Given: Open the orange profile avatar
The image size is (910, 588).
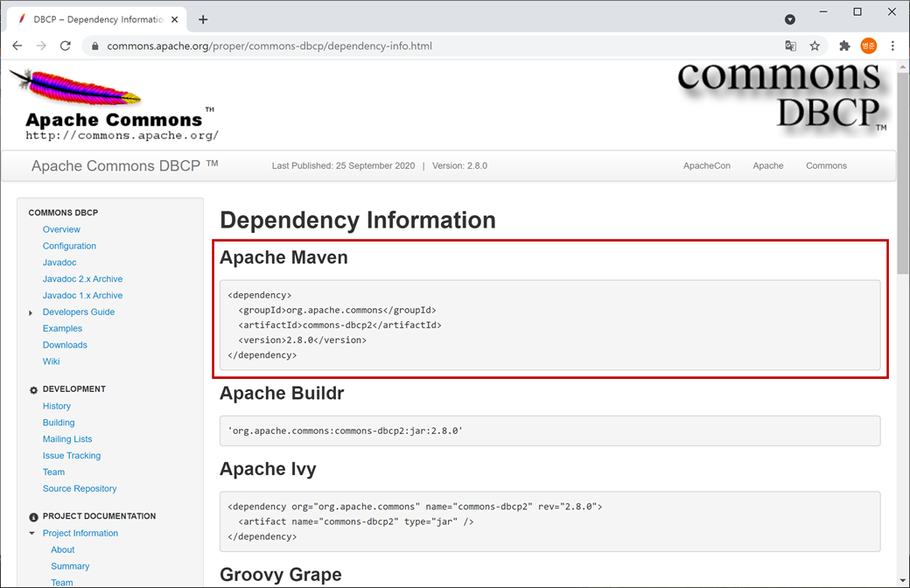Looking at the screenshot, I should [x=869, y=45].
